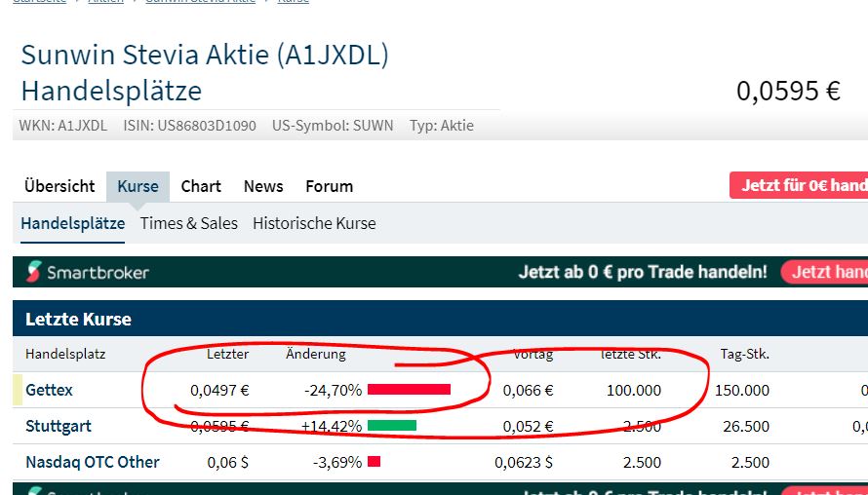Click the Tag-Stk. column header

pos(744,354)
